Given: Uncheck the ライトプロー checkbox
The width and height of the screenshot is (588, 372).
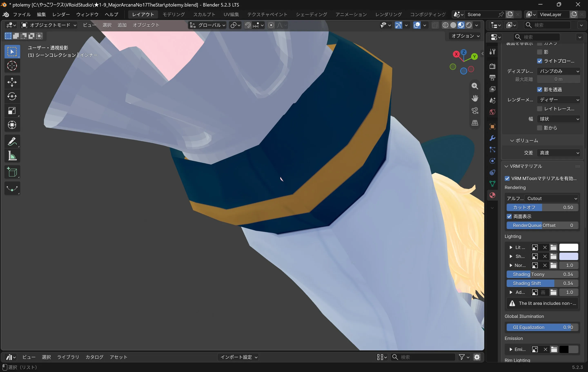Looking at the screenshot, I should tap(539, 61).
